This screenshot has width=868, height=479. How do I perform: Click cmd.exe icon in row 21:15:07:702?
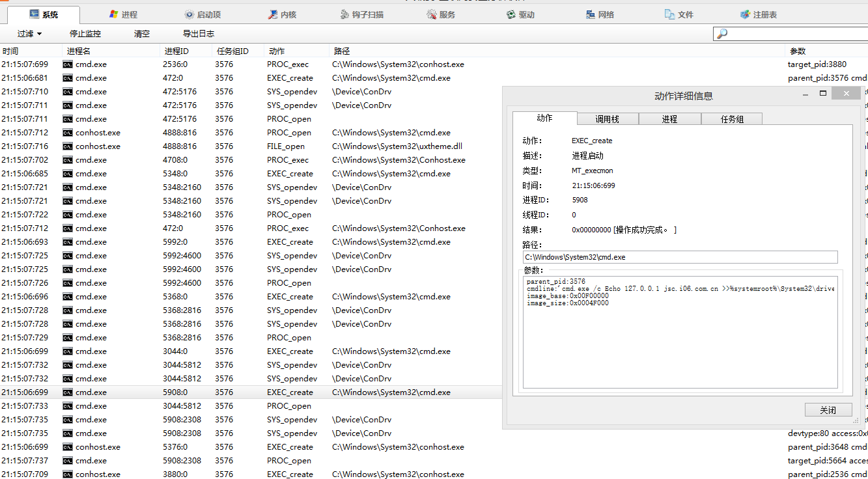click(67, 160)
